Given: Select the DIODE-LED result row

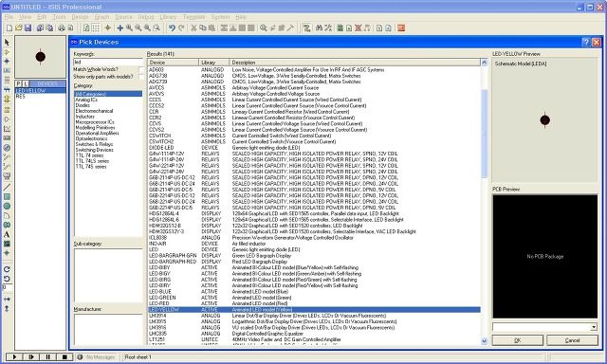Looking at the screenshot, I should 314,148.
